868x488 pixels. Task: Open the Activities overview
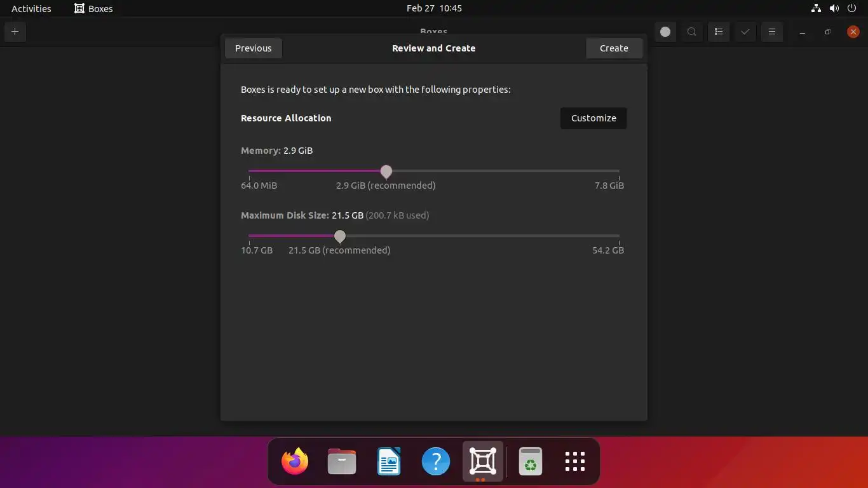point(31,8)
